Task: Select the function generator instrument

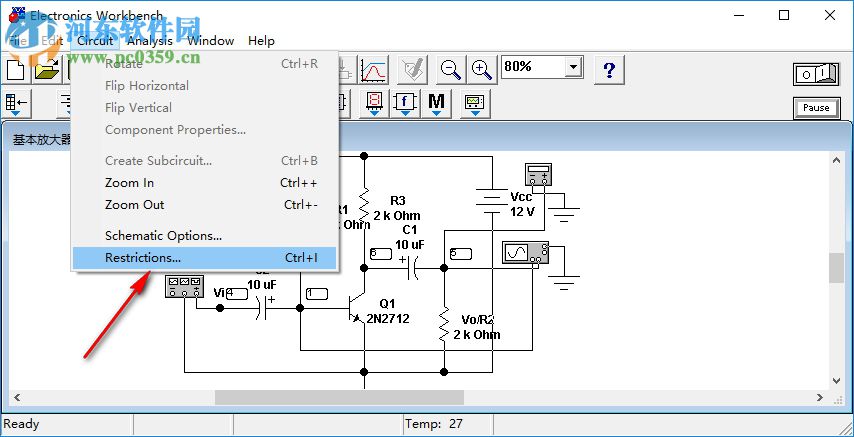Action: [x=184, y=286]
